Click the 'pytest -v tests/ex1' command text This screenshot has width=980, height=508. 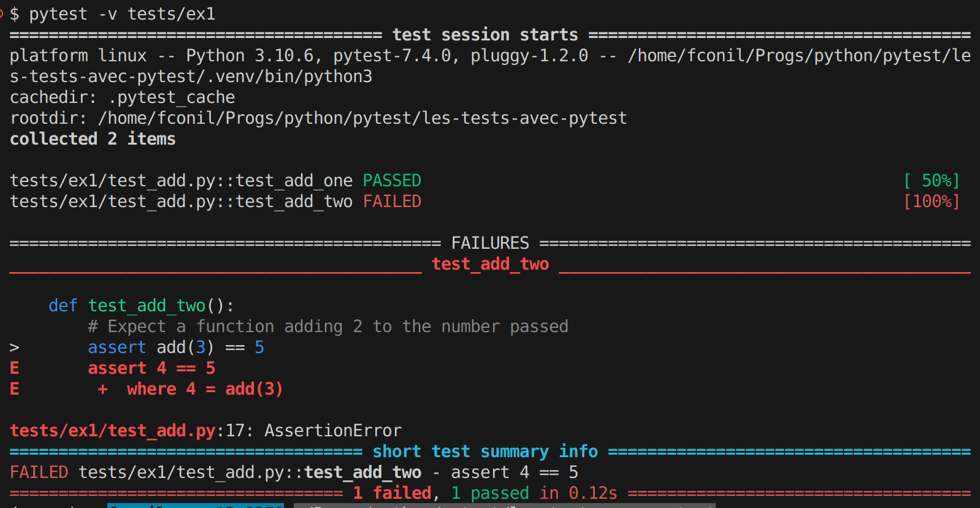click(x=122, y=14)
